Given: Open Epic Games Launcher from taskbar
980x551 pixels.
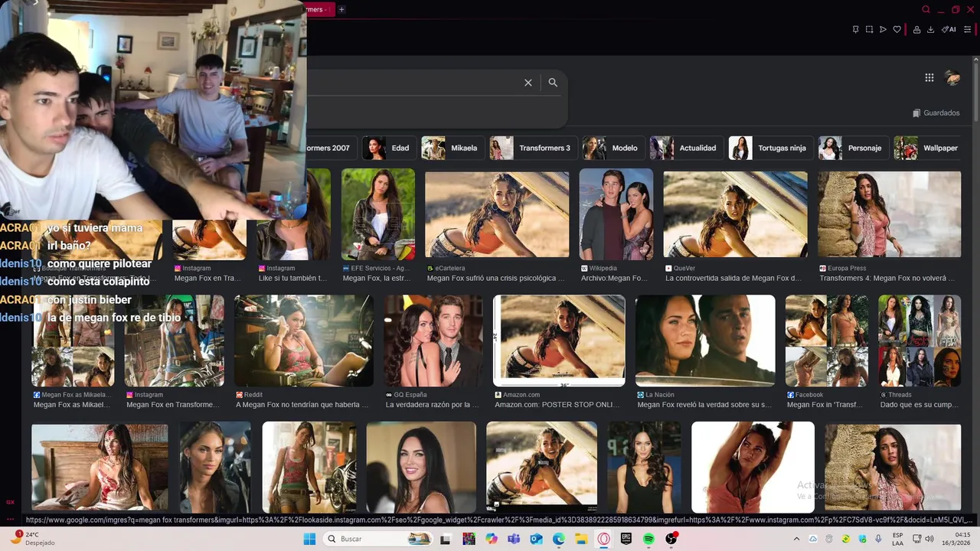Looking at the screenshot, I should pyautogui.click(x=626, y=539).
